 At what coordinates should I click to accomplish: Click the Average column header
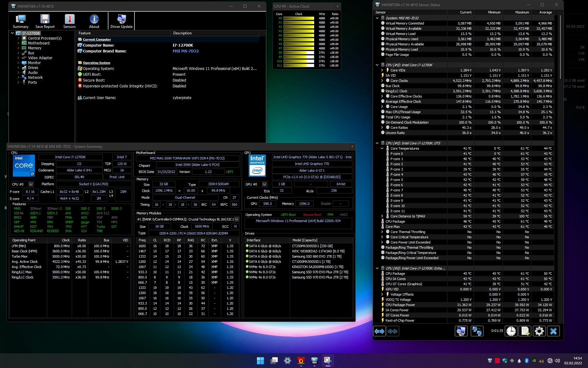tap(543, 12)
